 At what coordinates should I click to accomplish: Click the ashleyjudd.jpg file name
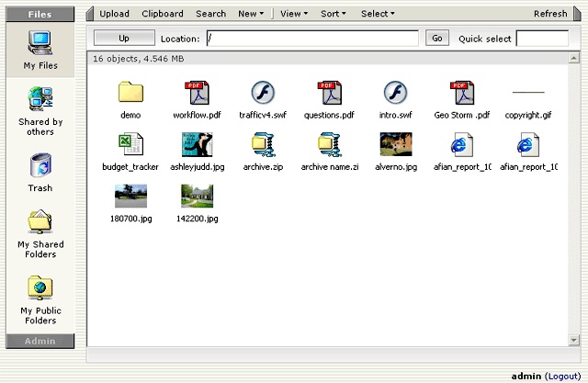pyautogui.click(x=198, y=167)
